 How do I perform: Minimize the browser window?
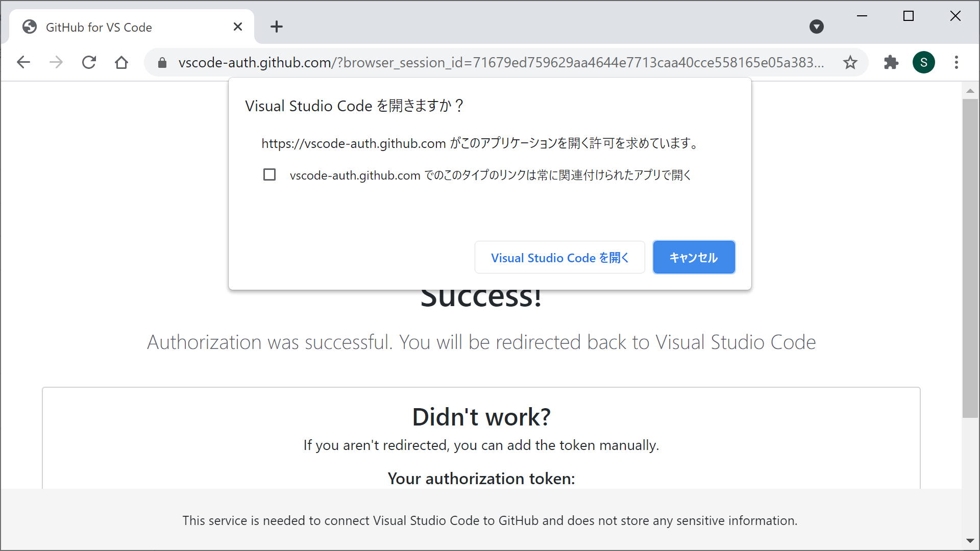click(862, 16)
